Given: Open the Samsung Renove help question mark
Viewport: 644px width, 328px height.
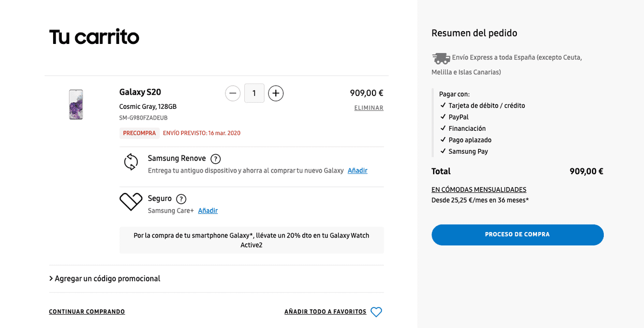Looking at the screenshot, I should tap(216, 159).
